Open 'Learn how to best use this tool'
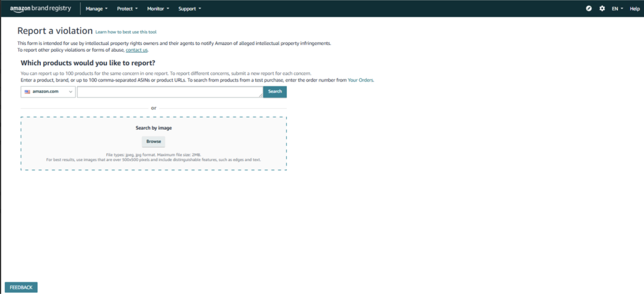The image size is (644, 294). [126, 32]
